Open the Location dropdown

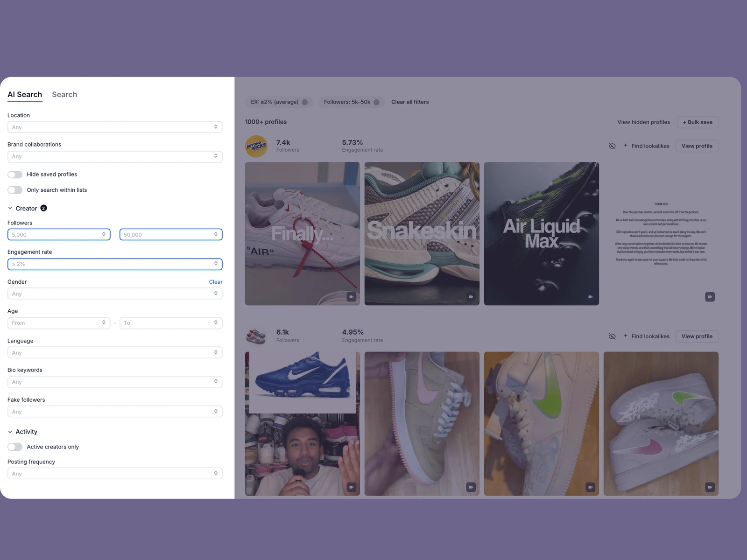[115, 127]
